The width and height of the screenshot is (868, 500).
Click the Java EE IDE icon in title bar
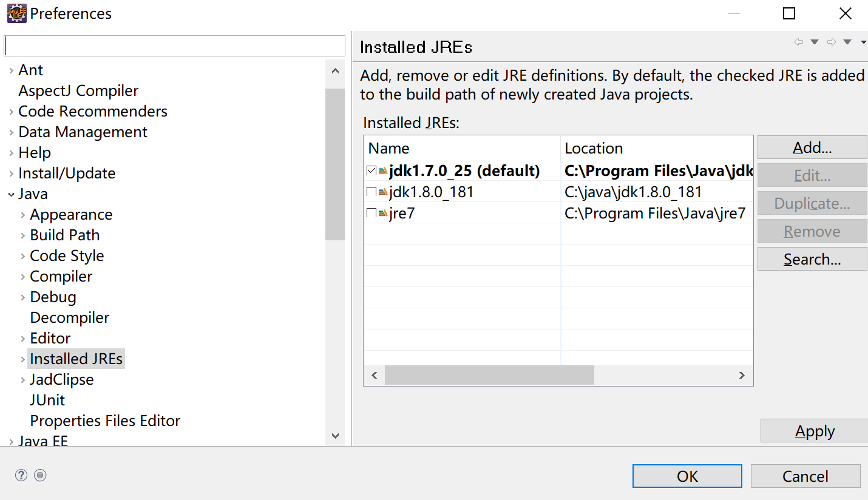[16, 13]
